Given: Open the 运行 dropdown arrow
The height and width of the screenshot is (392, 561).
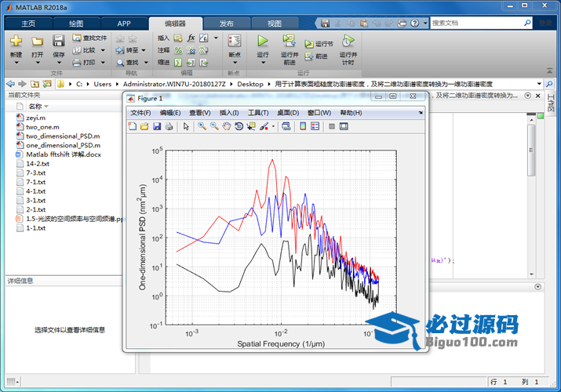Looking at the screenshot, I should (x=263, y=63).
